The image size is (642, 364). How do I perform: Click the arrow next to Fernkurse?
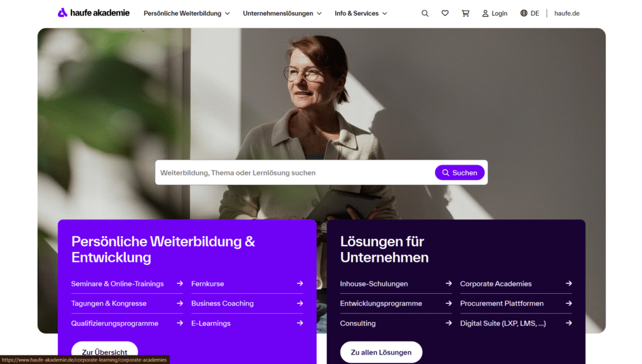click(300, 283)
